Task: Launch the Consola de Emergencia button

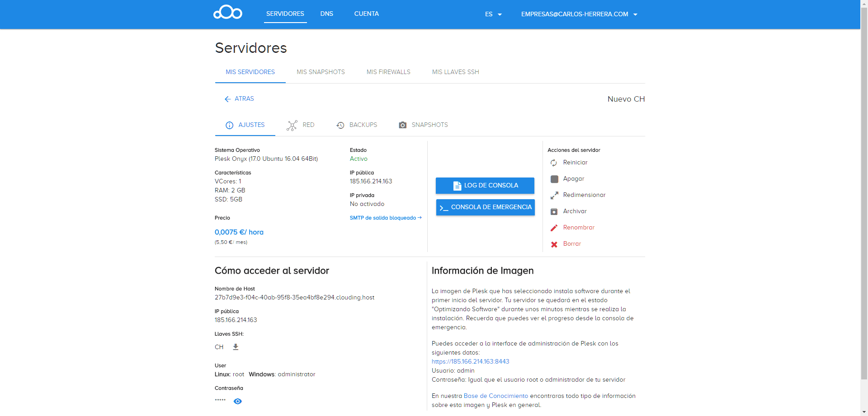Action: [485, 207]
